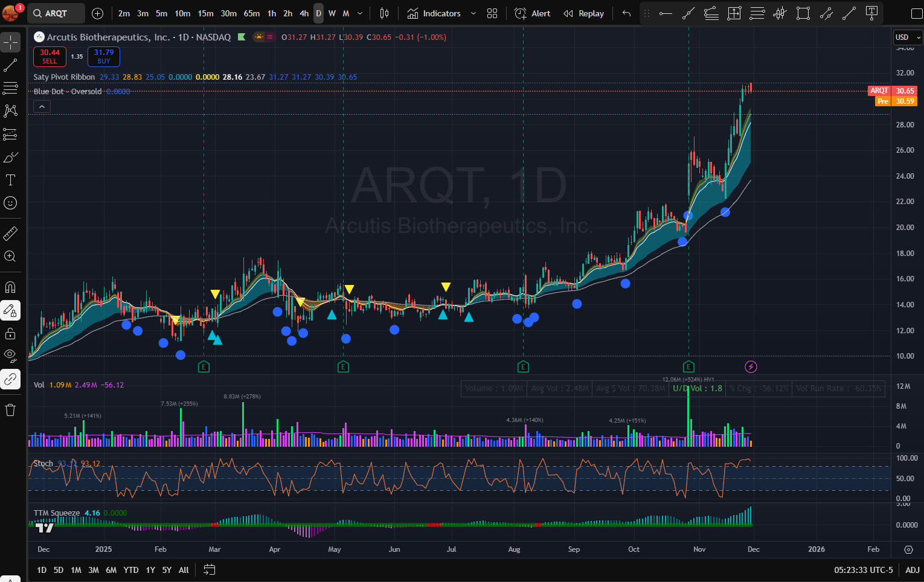The image size is (924, 582).
Task: Open the indicator templates dropdown arrow
Action: [x=473, y=13]
